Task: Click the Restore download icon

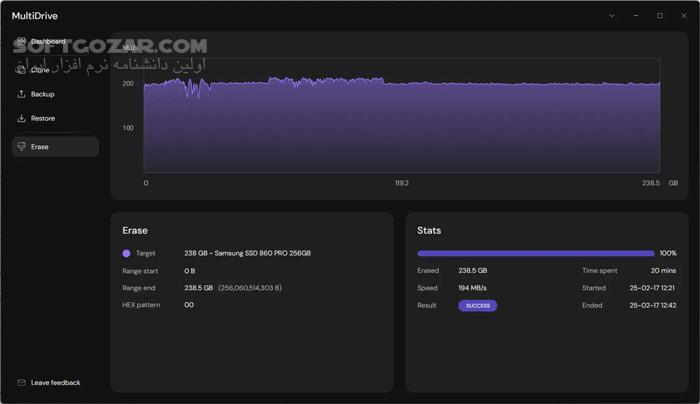Action: click(22, 118)
